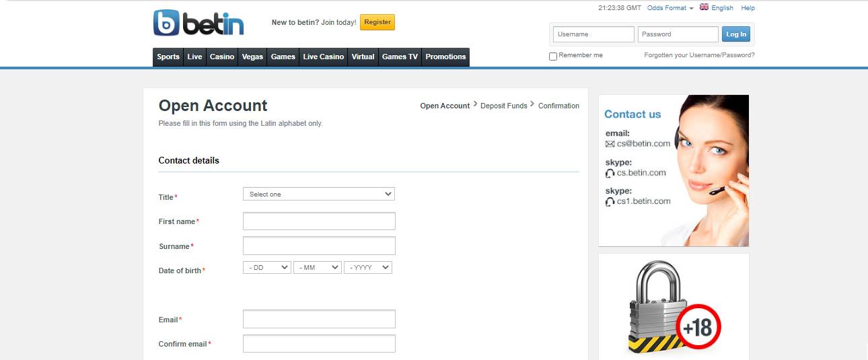This screenshot has height=360, width=868.
Task: Click the +18 padlock security image
Action: 673,308
